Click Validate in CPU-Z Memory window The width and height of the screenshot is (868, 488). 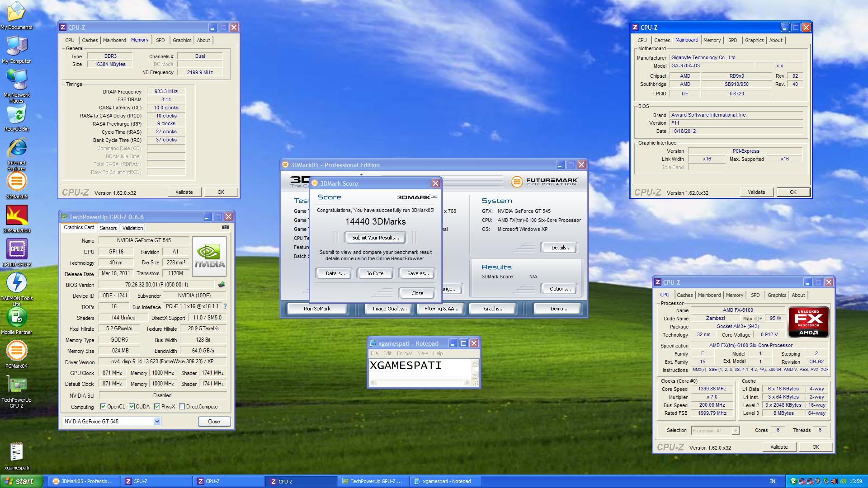[184, 192]
